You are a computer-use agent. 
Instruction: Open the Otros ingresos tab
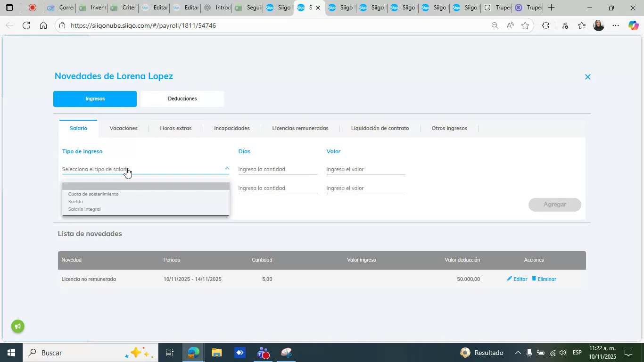click(x=449, y=128)
